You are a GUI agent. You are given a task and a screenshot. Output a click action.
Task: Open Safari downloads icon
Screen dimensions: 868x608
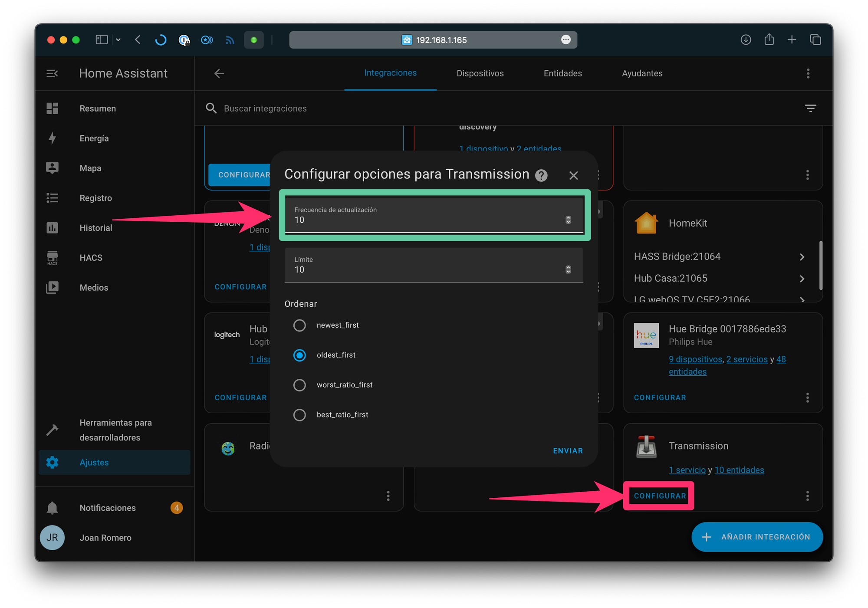pos(746,40)
